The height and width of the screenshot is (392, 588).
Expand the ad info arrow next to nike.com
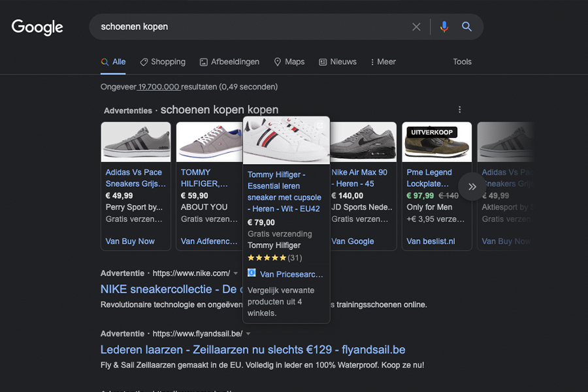[x=235, y=273]
